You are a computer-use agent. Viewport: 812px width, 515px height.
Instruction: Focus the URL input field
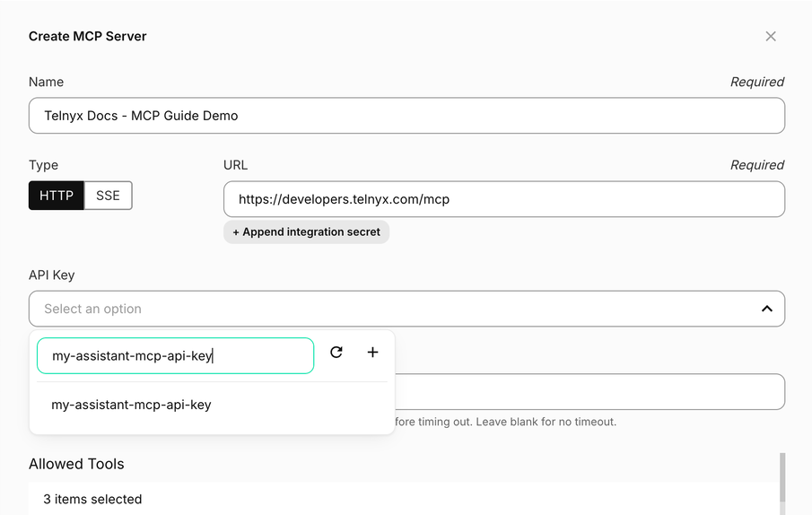pyautogui.click(x=504, y=199)
